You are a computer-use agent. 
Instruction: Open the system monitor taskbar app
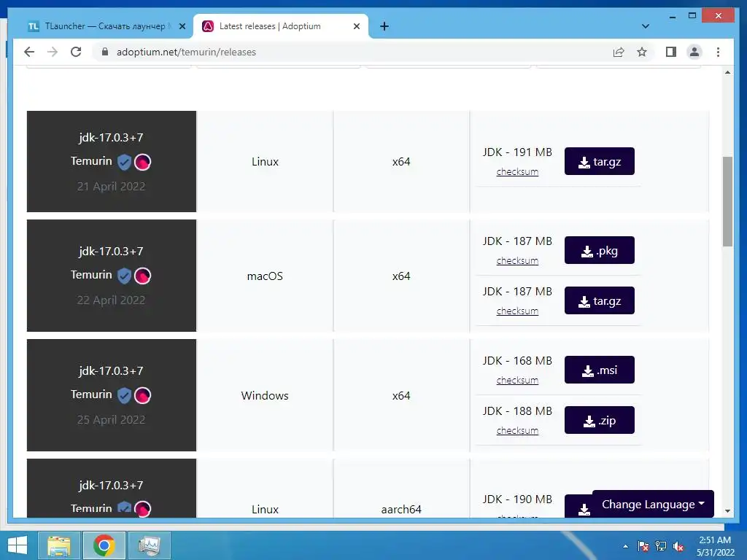[149, 545]
